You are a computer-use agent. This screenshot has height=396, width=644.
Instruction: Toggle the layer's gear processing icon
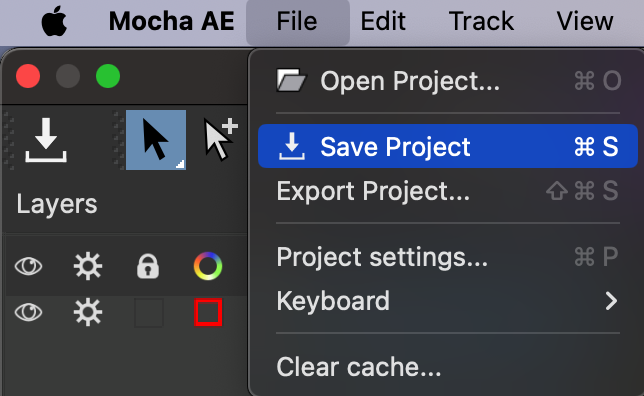click(87, 313)
